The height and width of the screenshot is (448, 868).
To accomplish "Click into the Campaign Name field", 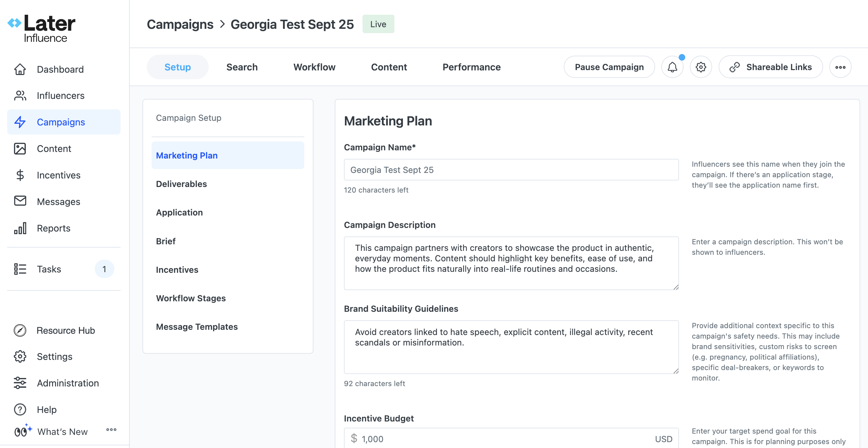I will tap(511, 170).
